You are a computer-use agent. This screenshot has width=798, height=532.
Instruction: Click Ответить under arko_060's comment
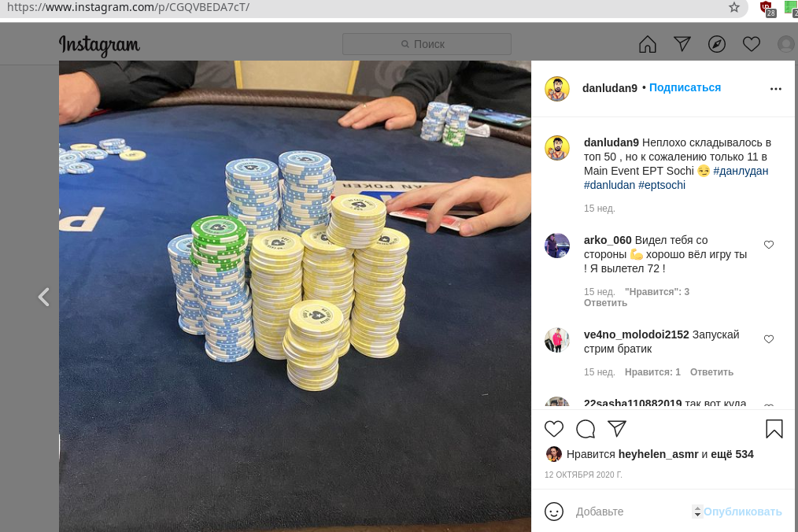605,303
